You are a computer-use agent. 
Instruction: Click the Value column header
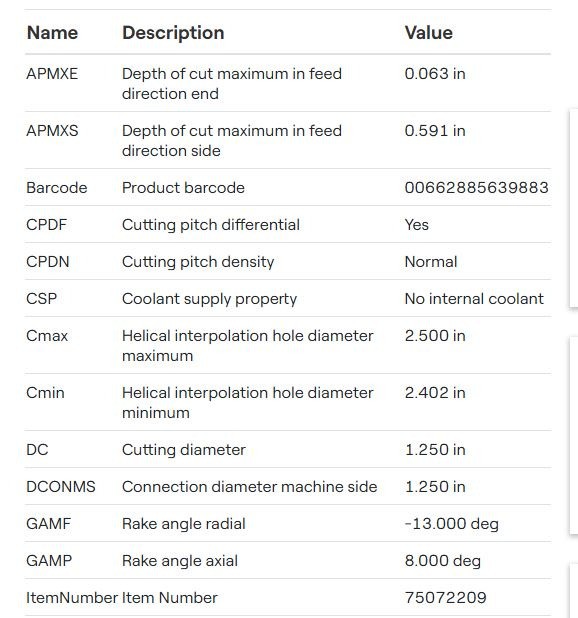[429, 33]
